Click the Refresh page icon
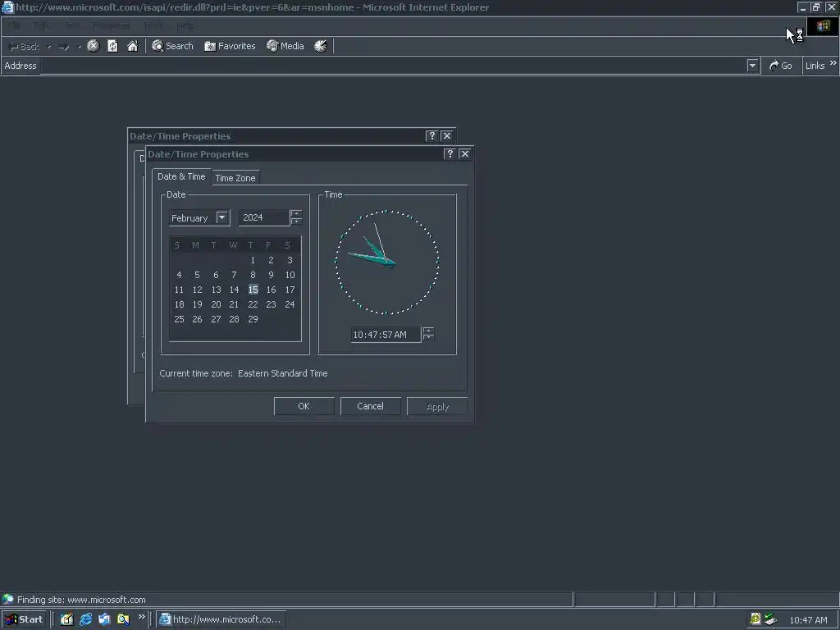The image size is (840, 630). pyautogui.click(x=112, y=46)
